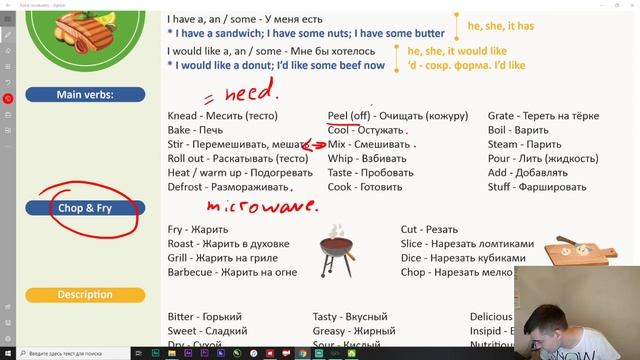
Task: Select the eraser tool below the pen
Action: tap(8, 51)
